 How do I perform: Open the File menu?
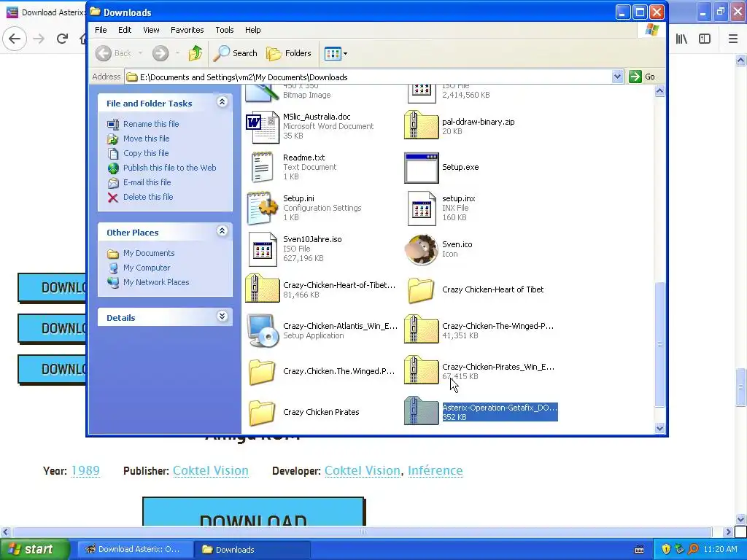point(101,30)
